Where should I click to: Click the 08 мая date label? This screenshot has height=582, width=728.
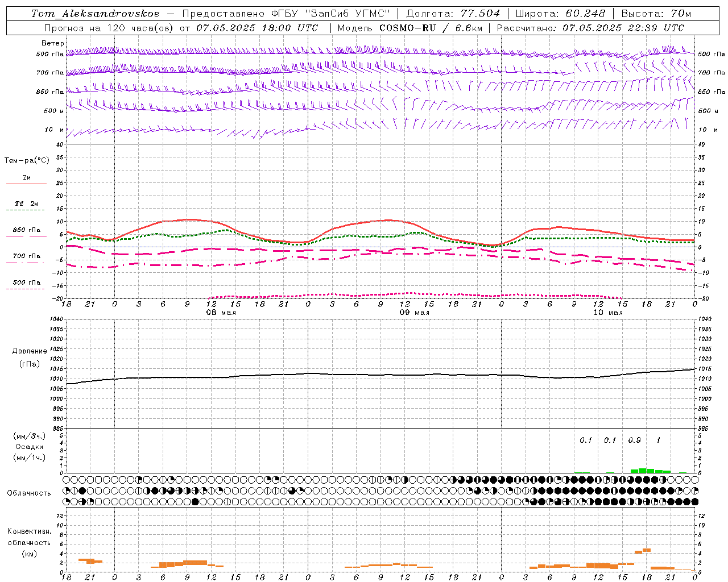click(x=221, y=313)
